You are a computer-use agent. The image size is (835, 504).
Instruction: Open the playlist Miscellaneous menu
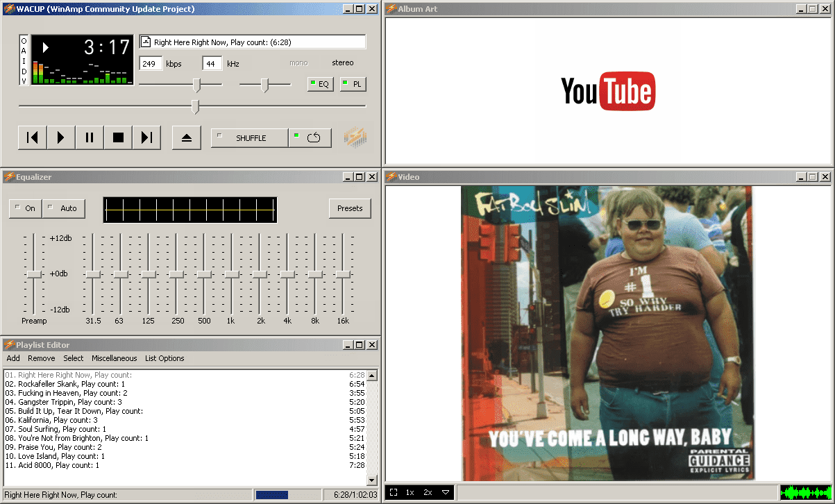click(x=115, y=358)
